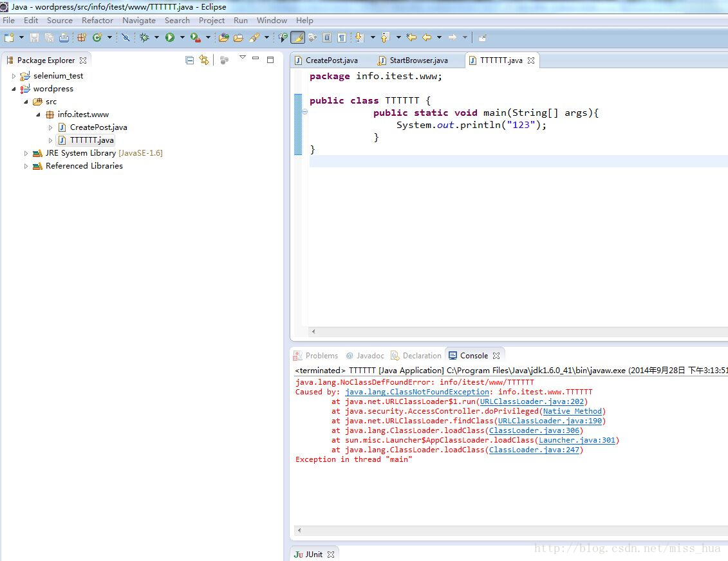
Task: Click console horizontal scrollbar left arrow
Action: (x=299, y=530)
